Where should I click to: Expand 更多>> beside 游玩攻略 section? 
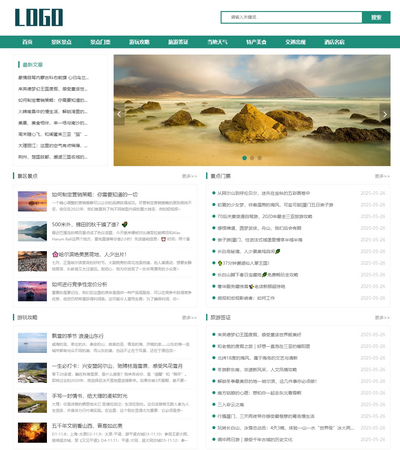189,318
